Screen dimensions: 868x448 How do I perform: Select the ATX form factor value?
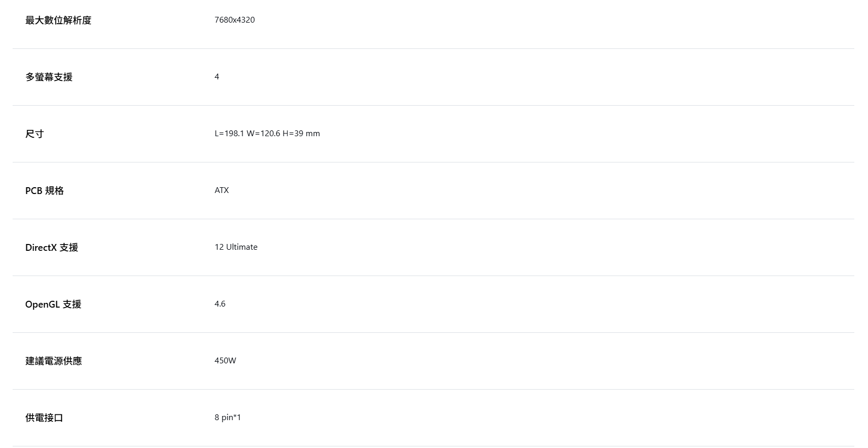click(x=222, y=190)
